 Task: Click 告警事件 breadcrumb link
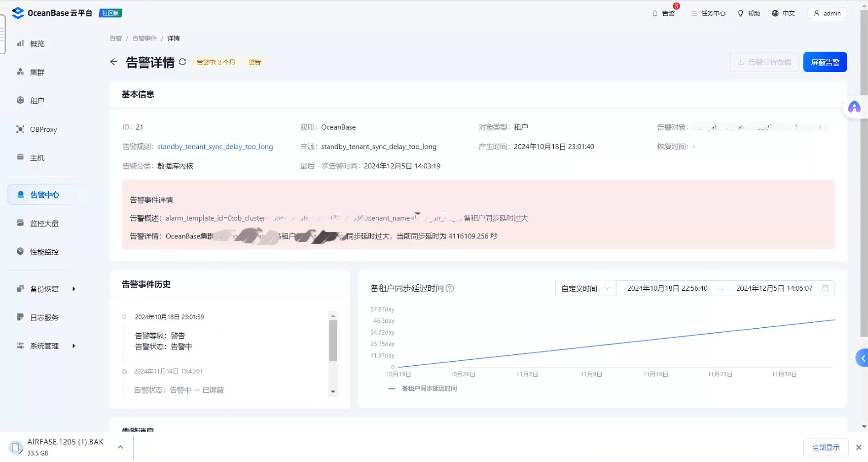145,38
